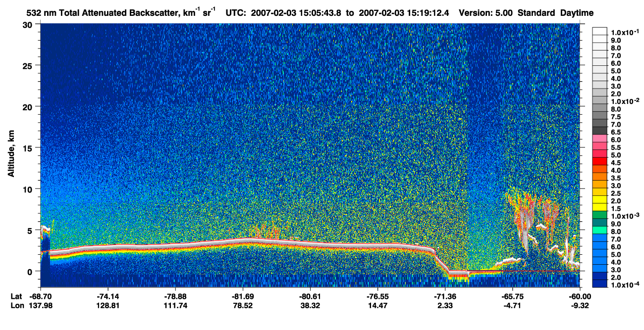Click the longitude value "-4.71"

coord(512,305)
